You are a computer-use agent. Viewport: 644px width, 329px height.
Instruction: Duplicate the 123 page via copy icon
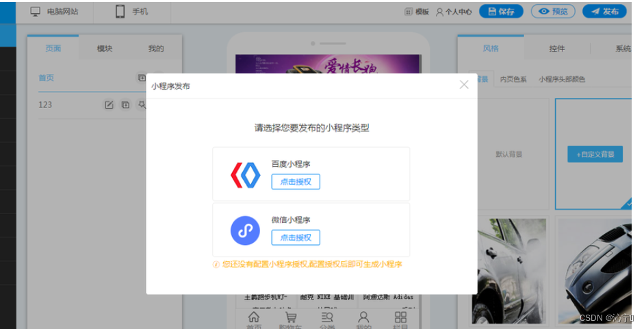[x=125, y=105]
